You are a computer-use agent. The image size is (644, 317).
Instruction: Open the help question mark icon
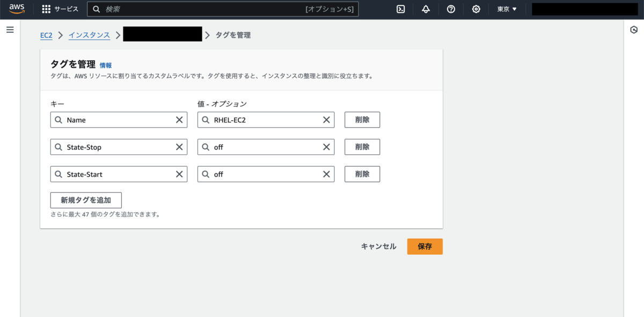coord(451,9)
